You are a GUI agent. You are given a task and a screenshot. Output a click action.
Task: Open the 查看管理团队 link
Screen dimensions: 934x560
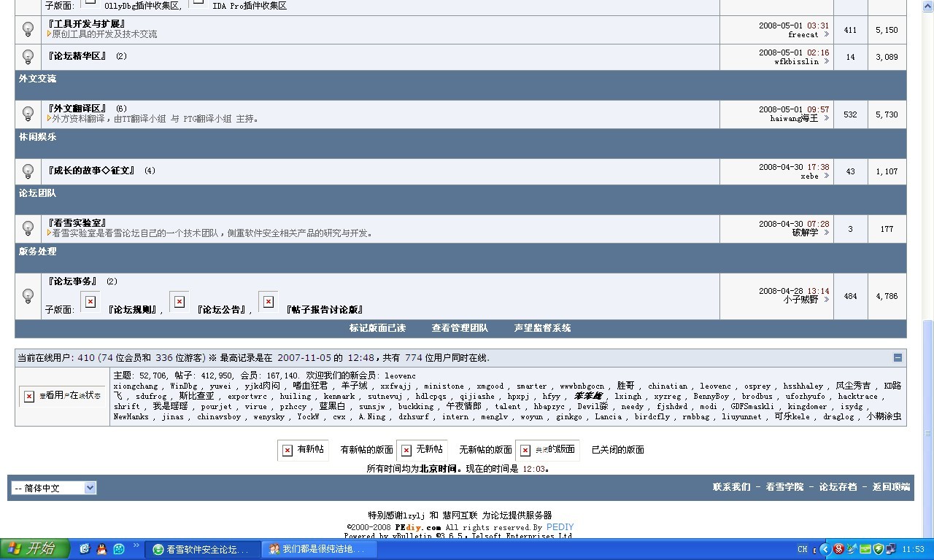(460, 328)
